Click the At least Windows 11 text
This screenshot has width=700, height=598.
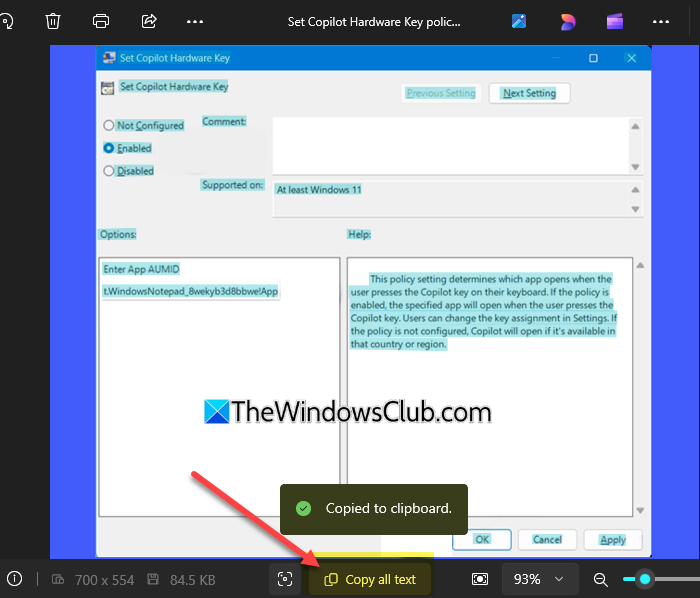(x=319, y=190)
